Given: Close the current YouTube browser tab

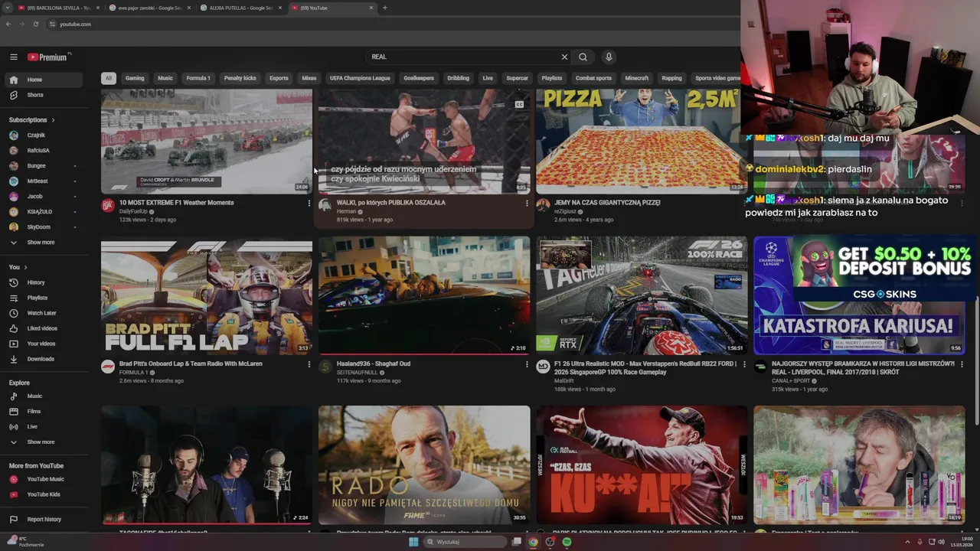Looking at the screenshot, I should coord(371,8).
